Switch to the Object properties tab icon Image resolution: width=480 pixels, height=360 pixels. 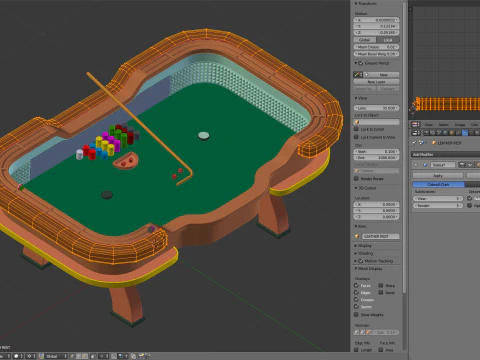(452, 133)
